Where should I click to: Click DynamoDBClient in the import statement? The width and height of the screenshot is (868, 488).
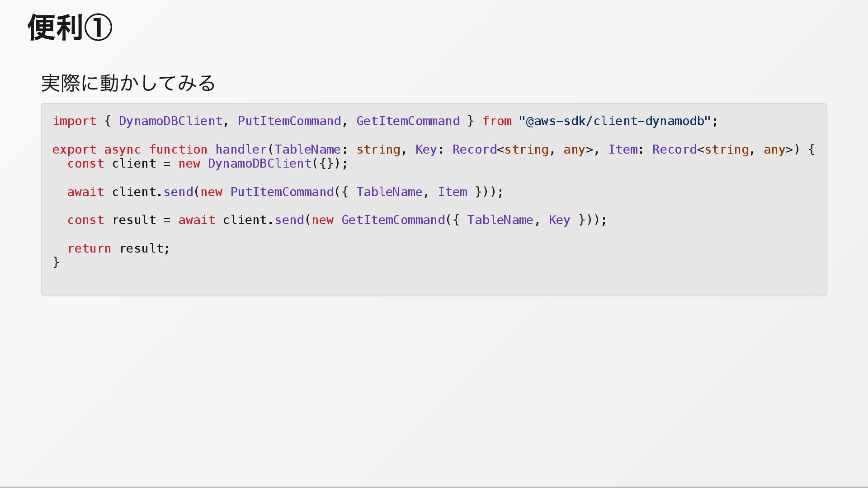pyautogui.click(x=170, y=121)
